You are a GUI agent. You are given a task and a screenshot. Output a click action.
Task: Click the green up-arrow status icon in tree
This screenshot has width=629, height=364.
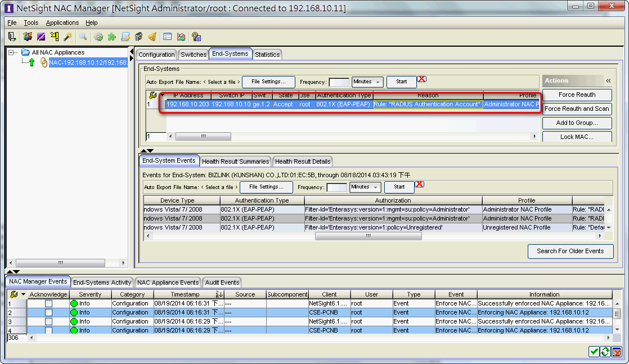pos(32,62)
